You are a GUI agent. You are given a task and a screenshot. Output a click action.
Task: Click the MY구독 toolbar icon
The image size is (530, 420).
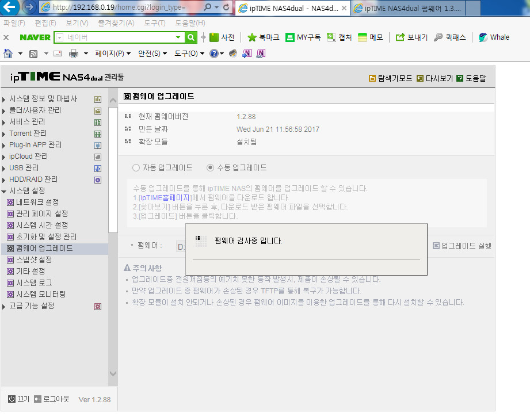(x=289, y=37)
